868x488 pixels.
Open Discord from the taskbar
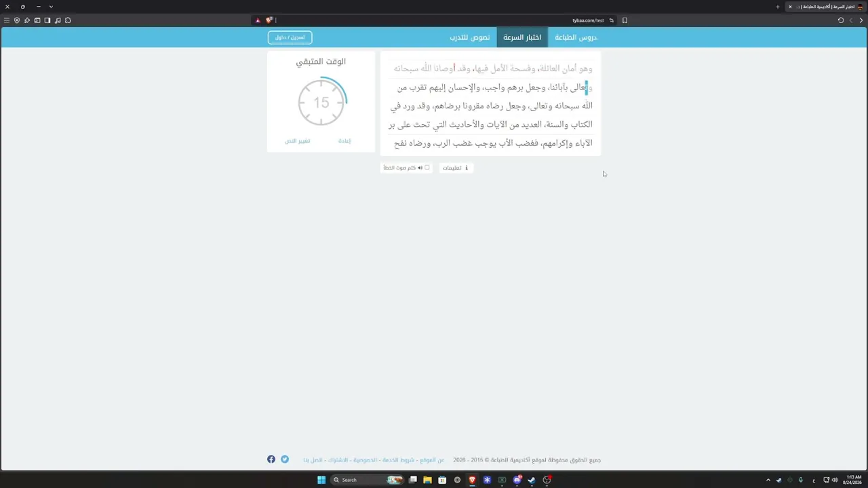(x=517, y=480)
